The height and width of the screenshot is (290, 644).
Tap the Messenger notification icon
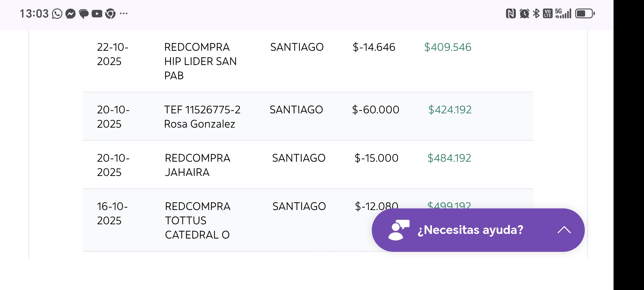tap(71, 14)
